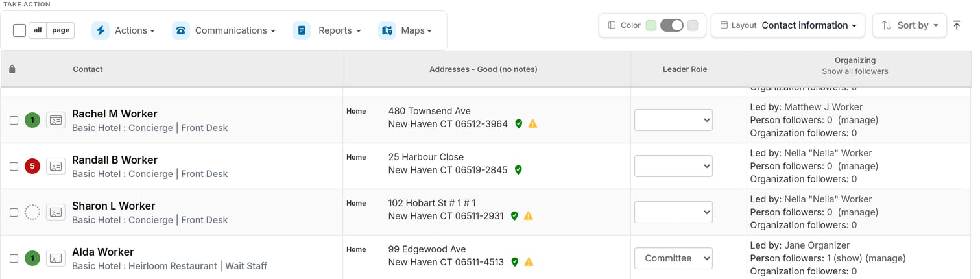Click address text 25 Harbour Close
Image resolution: width=980 pixels, height=279 pixels.
click(426, 157)
